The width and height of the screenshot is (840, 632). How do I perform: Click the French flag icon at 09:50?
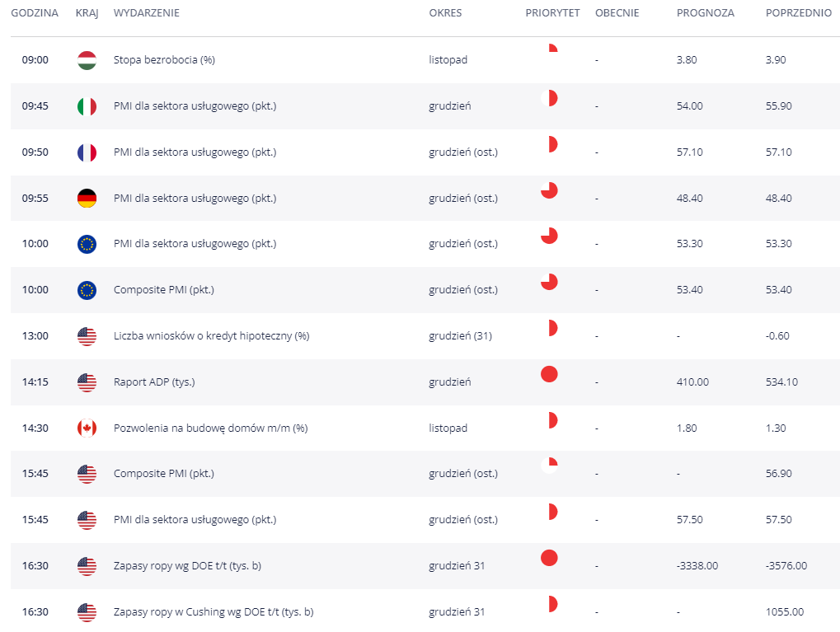point(87,152)
